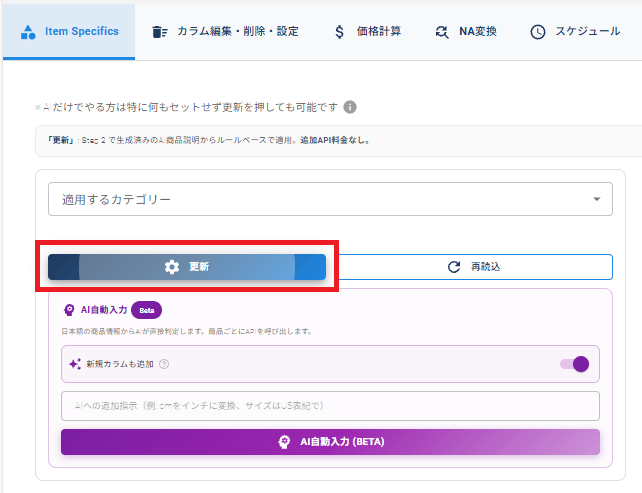
Task: Click the info icon after the AI note
Action: 350,107
